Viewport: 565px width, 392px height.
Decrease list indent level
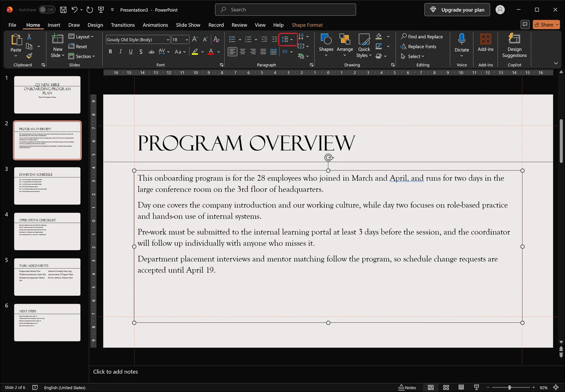264,40
